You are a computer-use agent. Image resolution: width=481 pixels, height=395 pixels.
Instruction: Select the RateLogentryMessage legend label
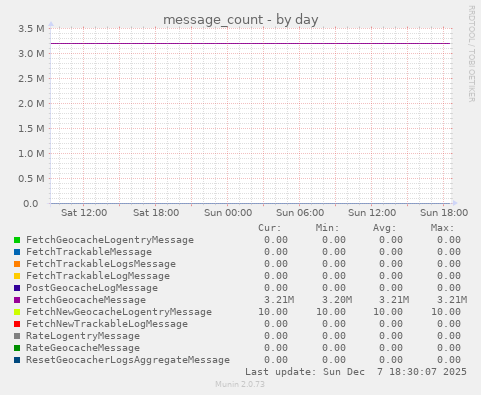click(x=83, y=336)
